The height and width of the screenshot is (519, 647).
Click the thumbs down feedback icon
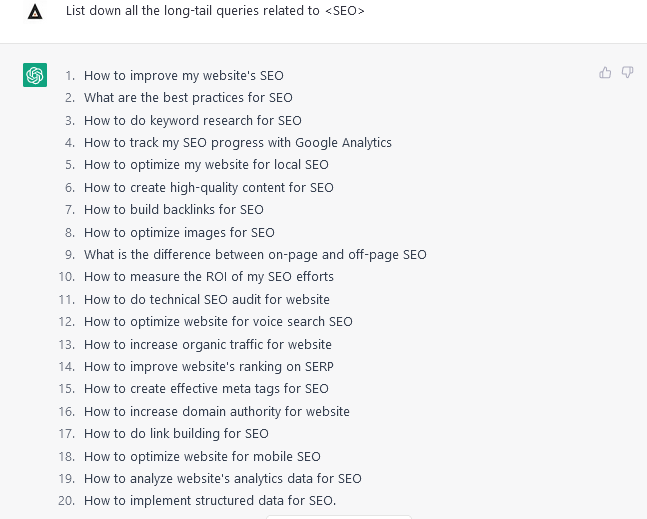click(627, 73)
